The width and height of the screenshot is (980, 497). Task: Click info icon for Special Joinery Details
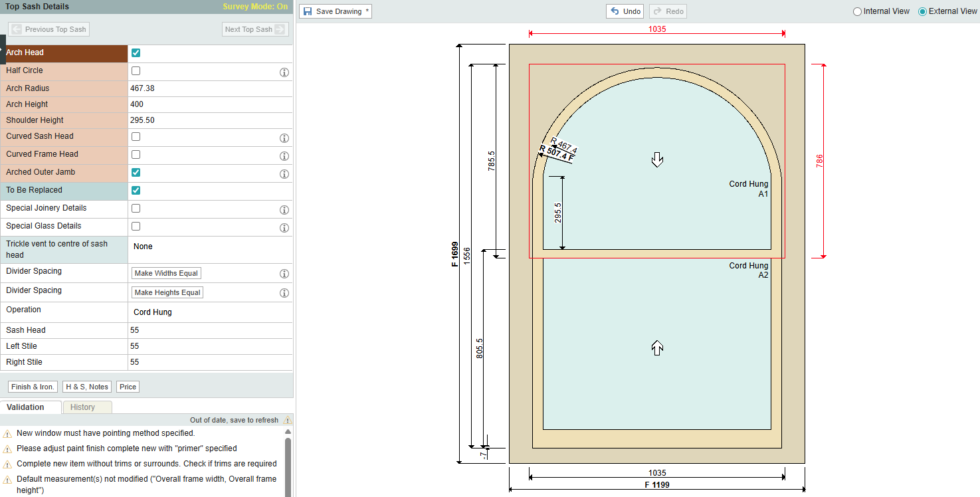tap(284, 210)
